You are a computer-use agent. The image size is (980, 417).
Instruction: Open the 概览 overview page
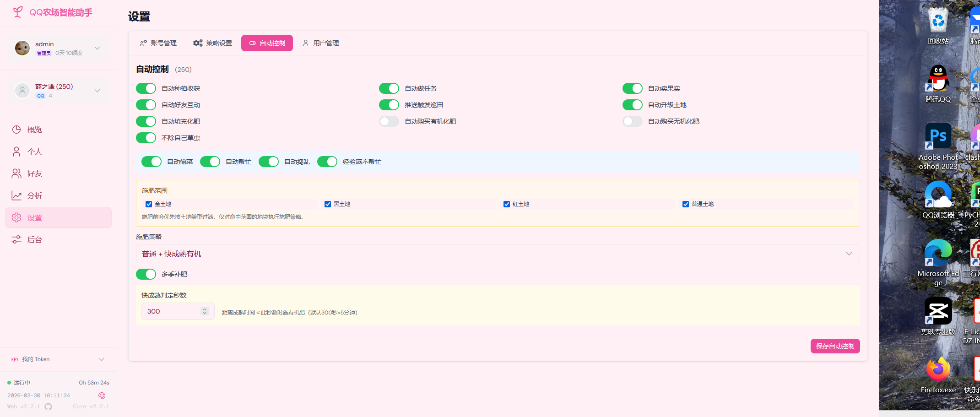(x=35, y=130)
